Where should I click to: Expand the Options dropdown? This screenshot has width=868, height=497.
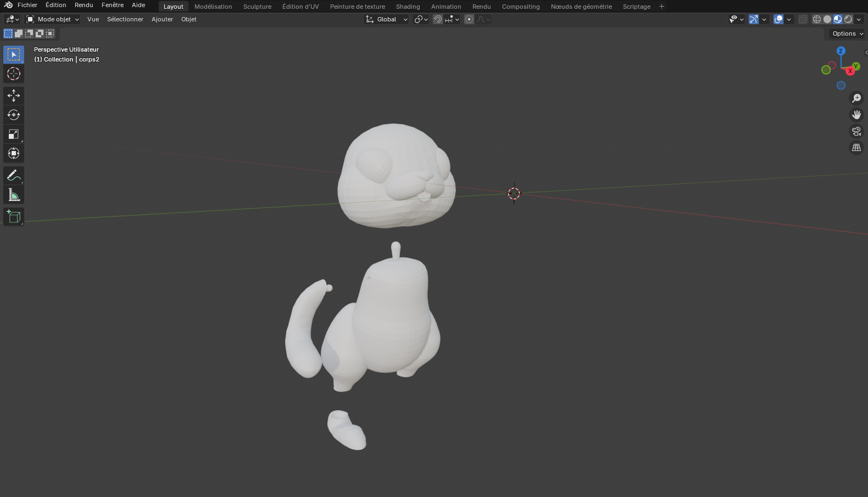[848, 33]
